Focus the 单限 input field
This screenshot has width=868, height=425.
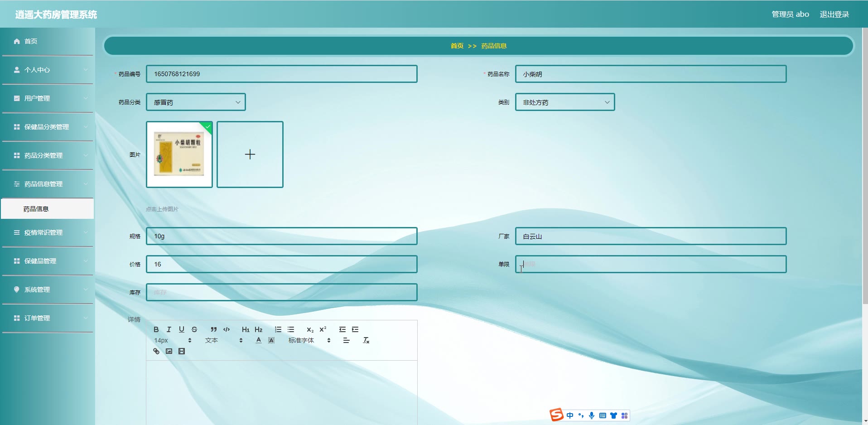(651, 264)
